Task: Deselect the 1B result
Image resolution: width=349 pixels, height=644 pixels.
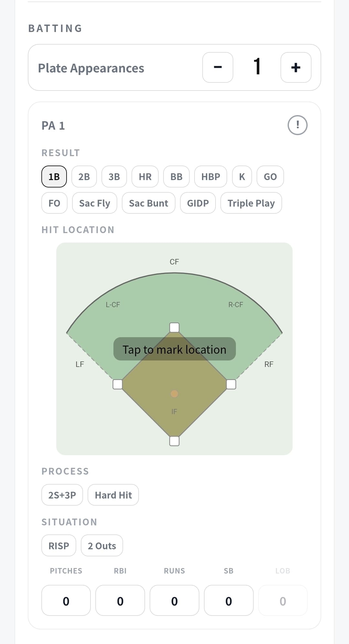Action: point(54,177)
